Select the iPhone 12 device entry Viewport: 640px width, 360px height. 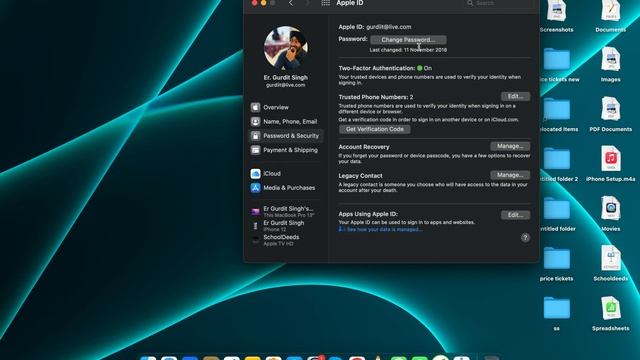click(x=286, y=226)
